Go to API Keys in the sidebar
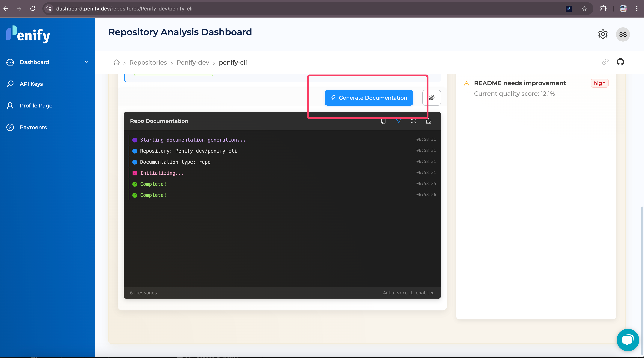644x358 pixels. [31, 84]
